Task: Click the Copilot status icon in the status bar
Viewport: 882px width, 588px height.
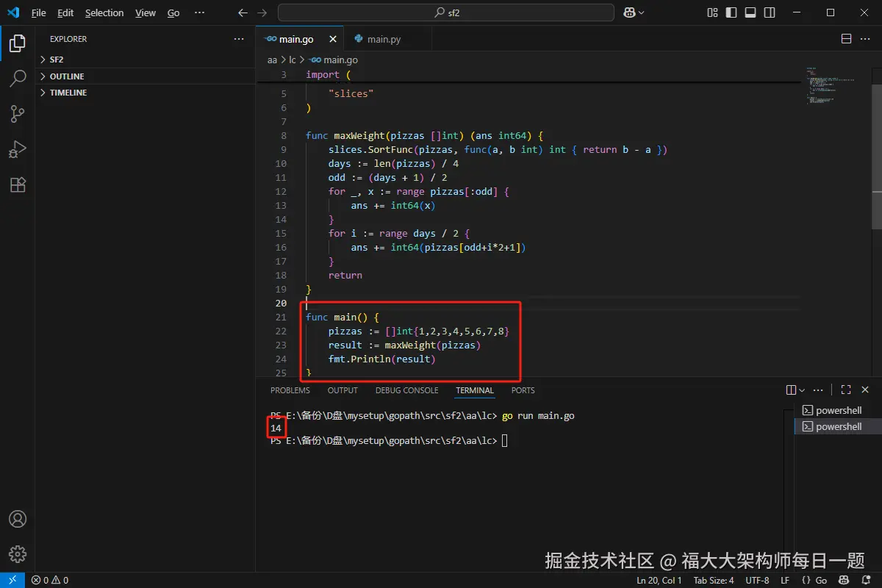Action: pyautogui.click(x=845, y=580)
